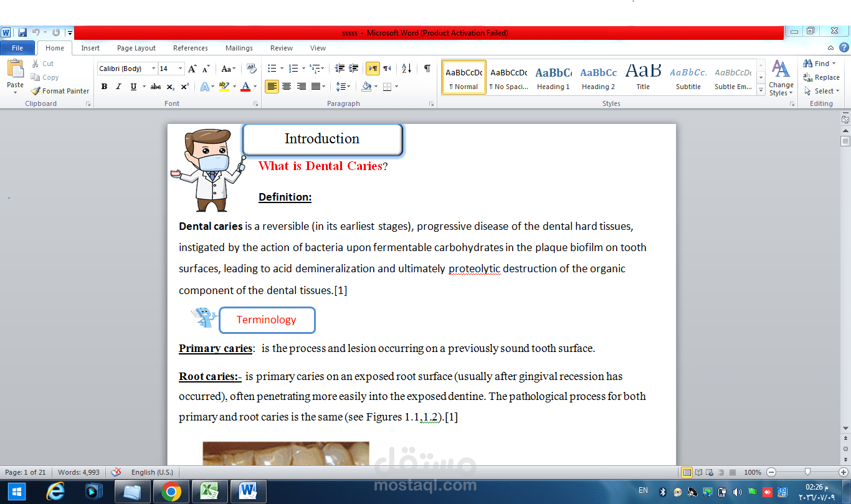Open the Change Case dropdown
This screenshot has width=851, height=504.
tap(229, 69)
